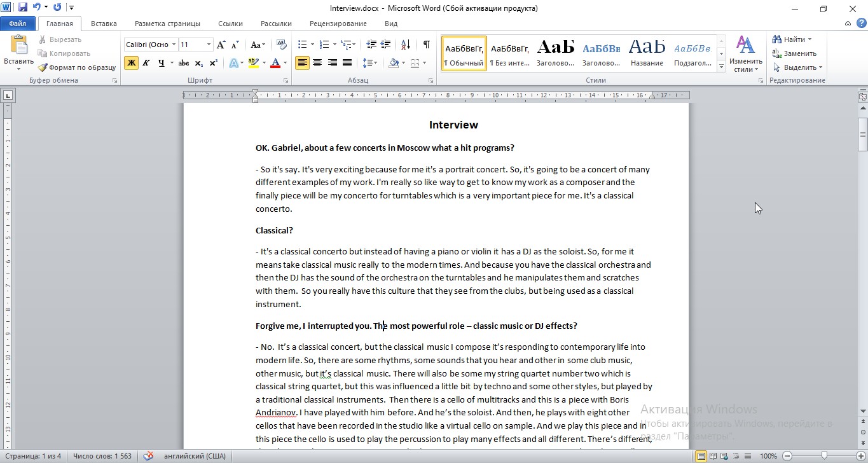The image size is (868, 463).
Task: Switch to the Вставка tab
Action: (104, 24)
